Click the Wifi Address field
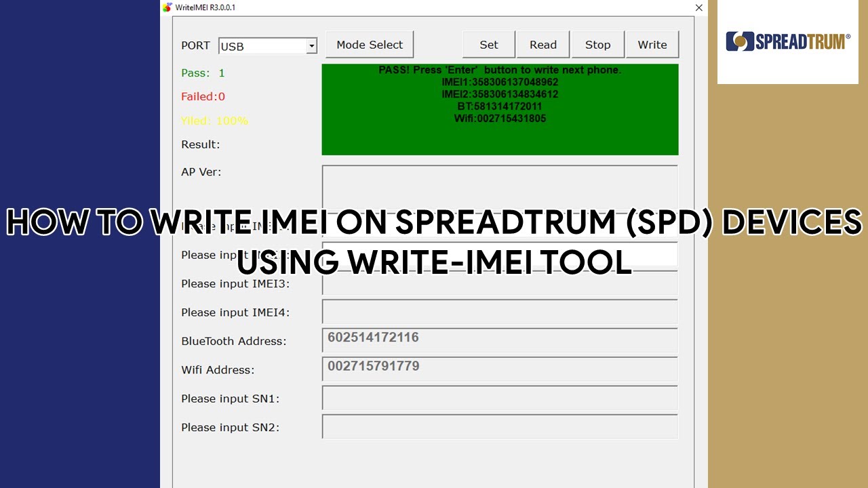 pyautogui.click(x=500, y=369)
